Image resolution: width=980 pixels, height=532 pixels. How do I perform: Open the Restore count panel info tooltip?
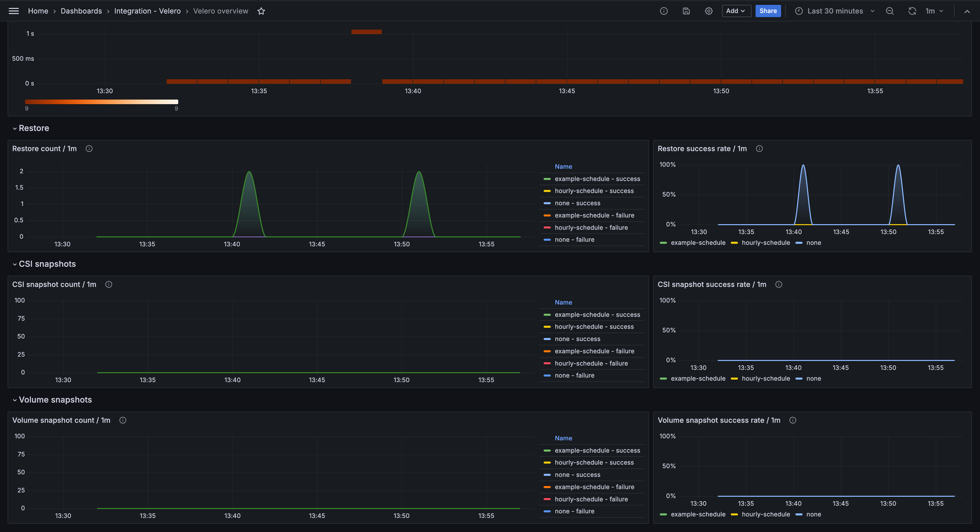click(89, 148)
